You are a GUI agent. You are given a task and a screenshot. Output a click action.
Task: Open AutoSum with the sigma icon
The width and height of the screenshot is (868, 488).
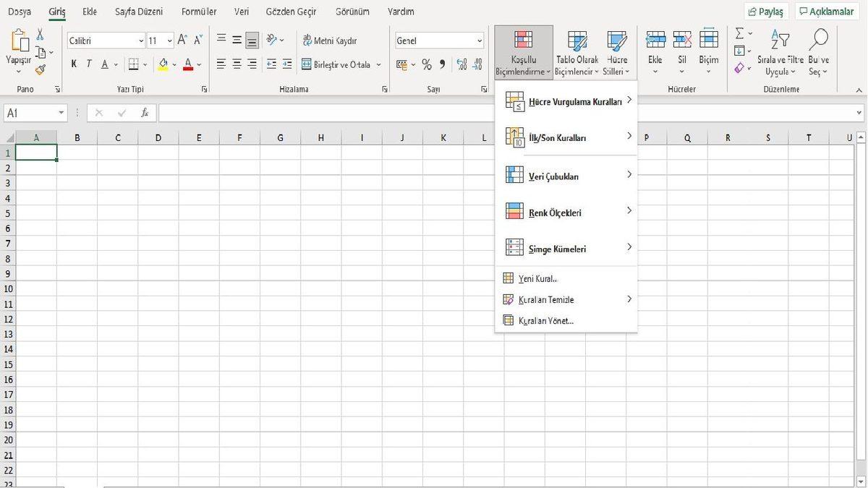[x=739, y=33]
